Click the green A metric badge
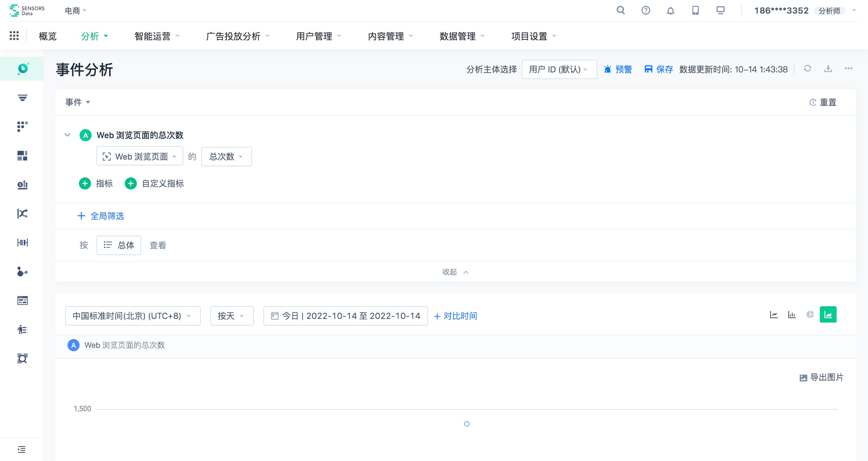Screen dimensions: 868x461 [x=86, y=135]
